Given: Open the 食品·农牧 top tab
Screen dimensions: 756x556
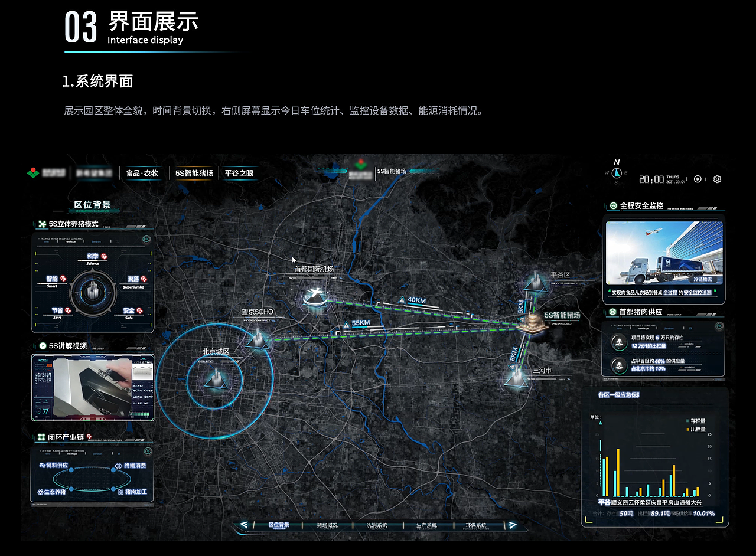Looking at the screenshot, I should (x=142, y=174).
